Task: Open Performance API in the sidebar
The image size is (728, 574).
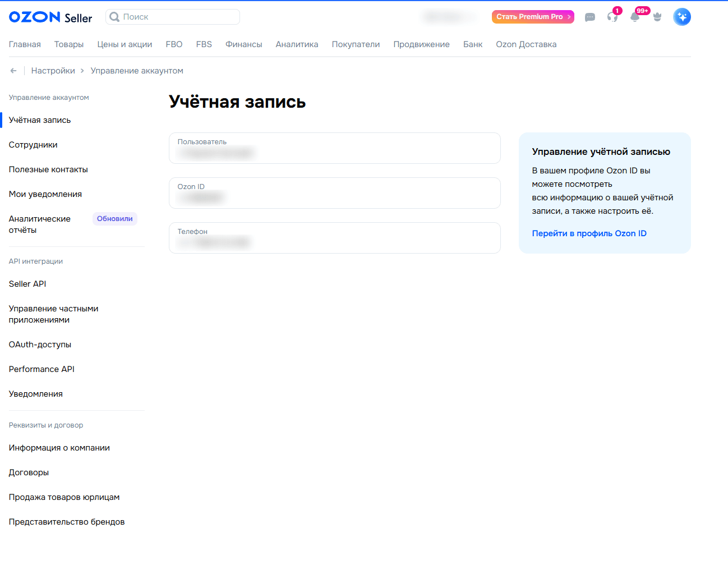Action: coord(42,369)
